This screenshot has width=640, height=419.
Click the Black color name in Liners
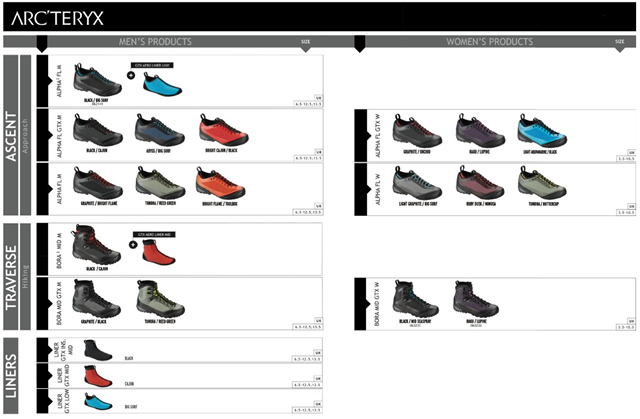129,358
